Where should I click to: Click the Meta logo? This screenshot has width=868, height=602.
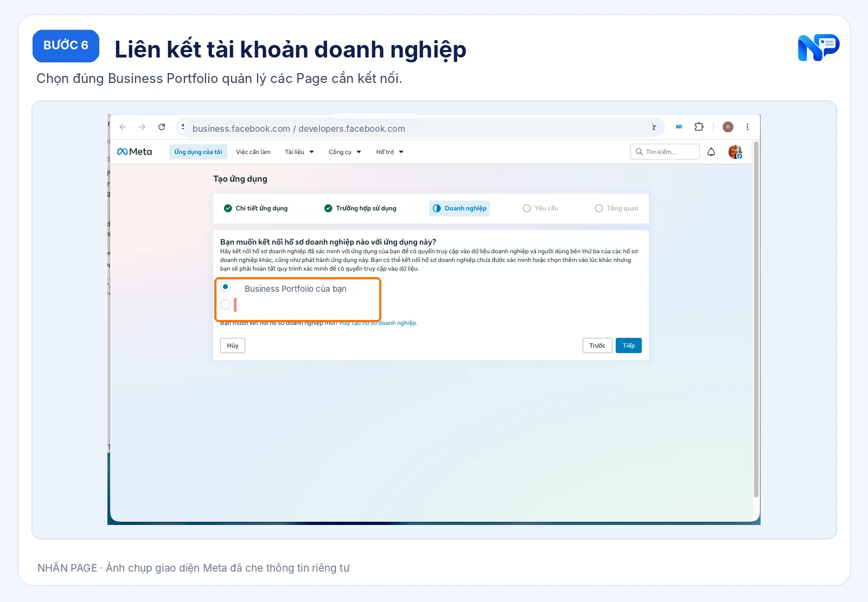point(135,152)
